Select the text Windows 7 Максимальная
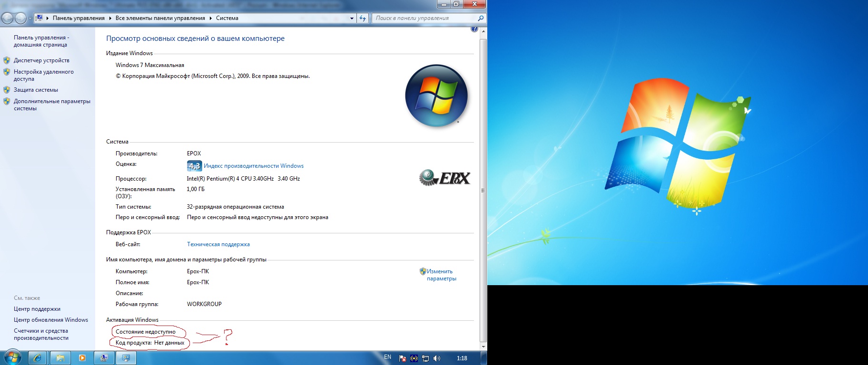868x365 pixels. tap(150, 65)
